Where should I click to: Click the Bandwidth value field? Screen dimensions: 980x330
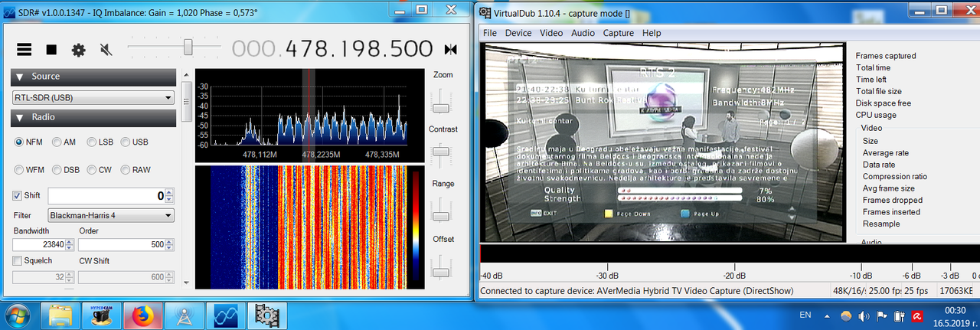coord(38,245)
